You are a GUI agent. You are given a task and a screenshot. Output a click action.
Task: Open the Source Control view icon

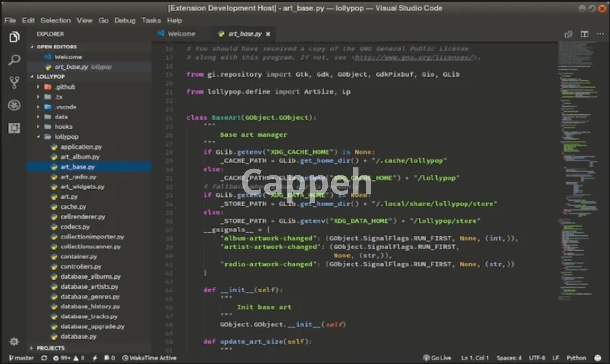tap(14, 83)
